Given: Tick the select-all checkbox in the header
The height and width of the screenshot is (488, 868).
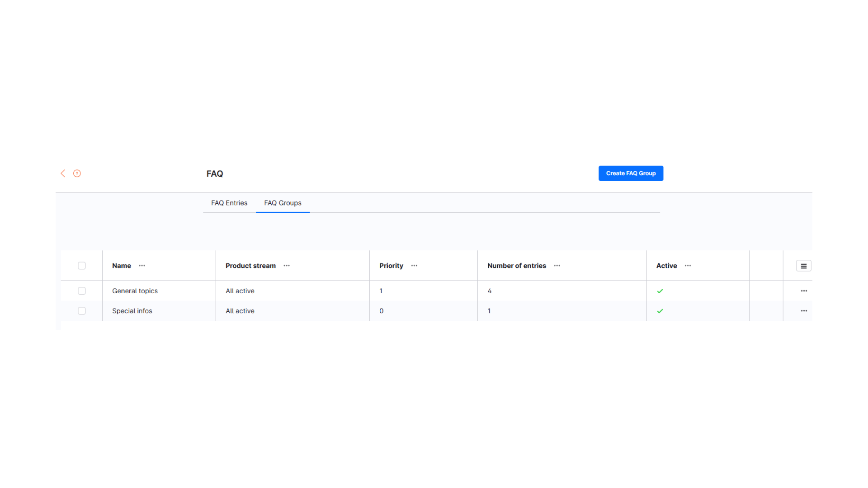Looking at the screenshot, I should click(x=82, y=266).
